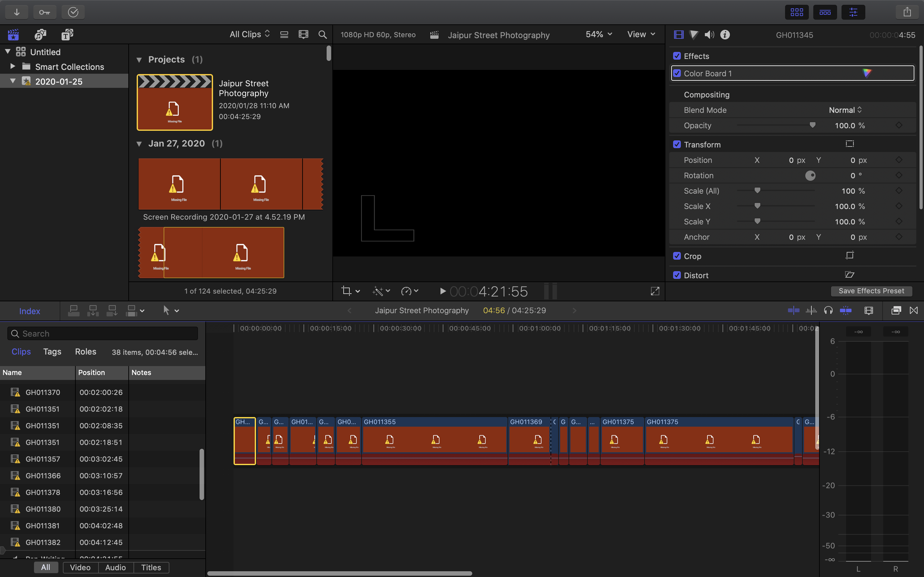
Task: Uncheck the Transform checkbox
Action: (677, 145)
